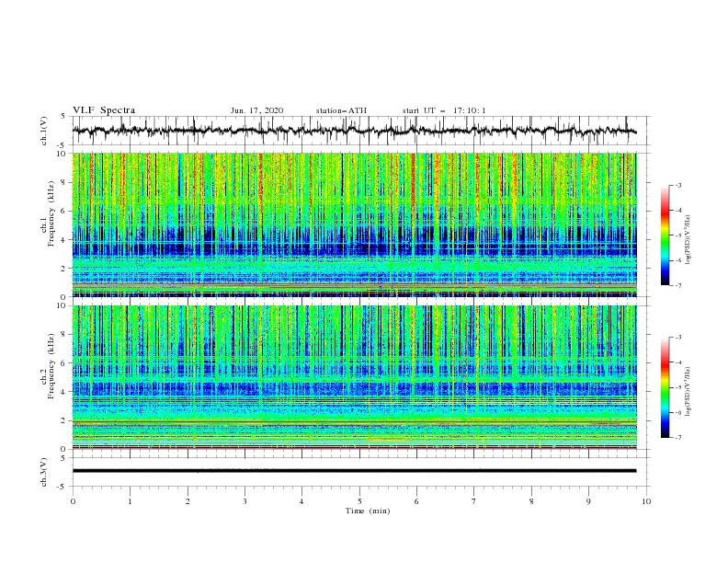Click the ch.2 PSD color bar
This screenshot has width=728, height=563.
665,387
